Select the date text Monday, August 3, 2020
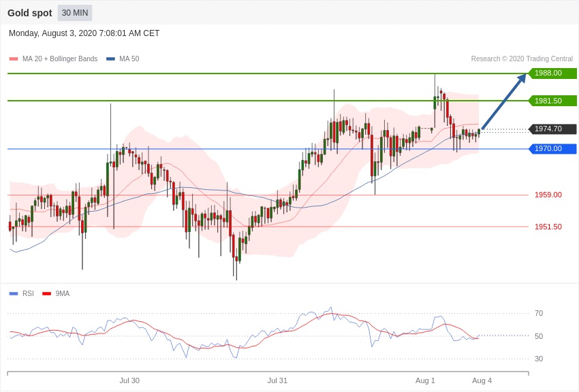Screen dimensions: 579x392 pos(52,33)
